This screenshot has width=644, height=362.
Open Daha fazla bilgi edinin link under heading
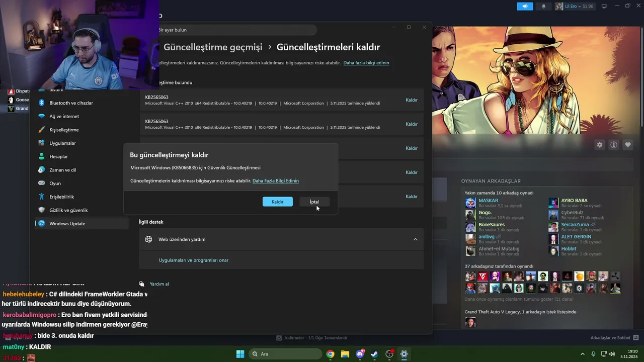tap(366, 63)
